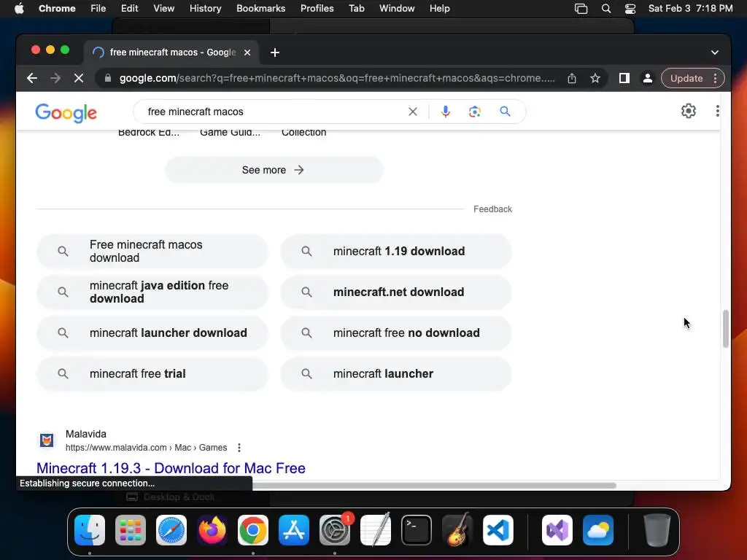747x560 pixels.
Task: Search by image with Google Lens
Action: coord(474,112)
